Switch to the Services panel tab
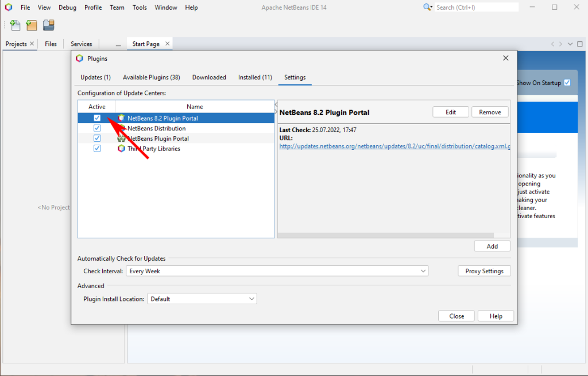Screen dimensions: 588x376 coord(82,44)
